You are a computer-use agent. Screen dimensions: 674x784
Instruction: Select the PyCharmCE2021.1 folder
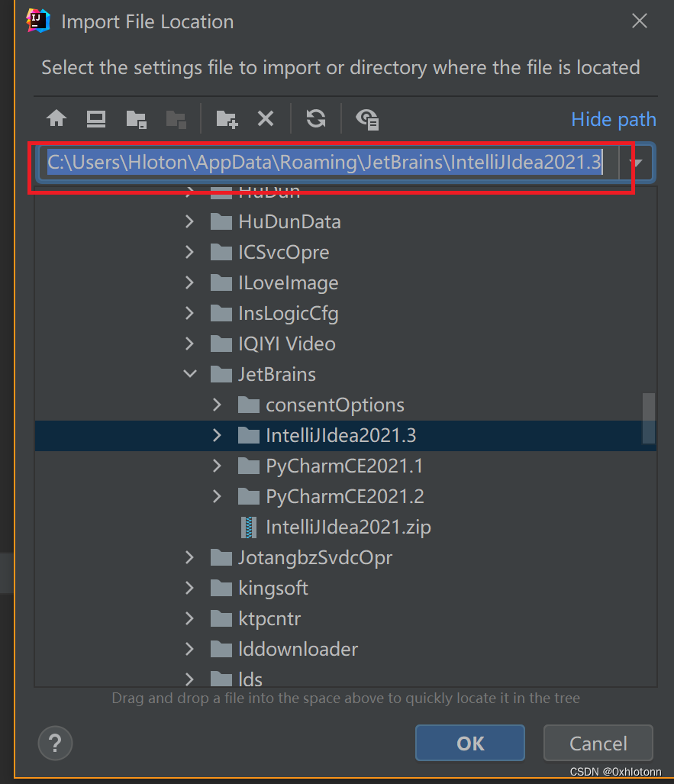pos(330,466)
